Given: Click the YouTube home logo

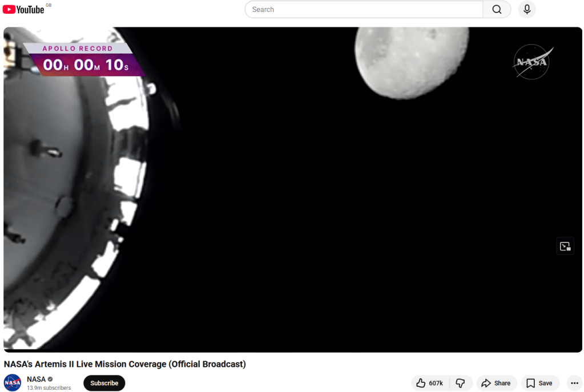Looking at the screenshot, I should pos(23,9).
